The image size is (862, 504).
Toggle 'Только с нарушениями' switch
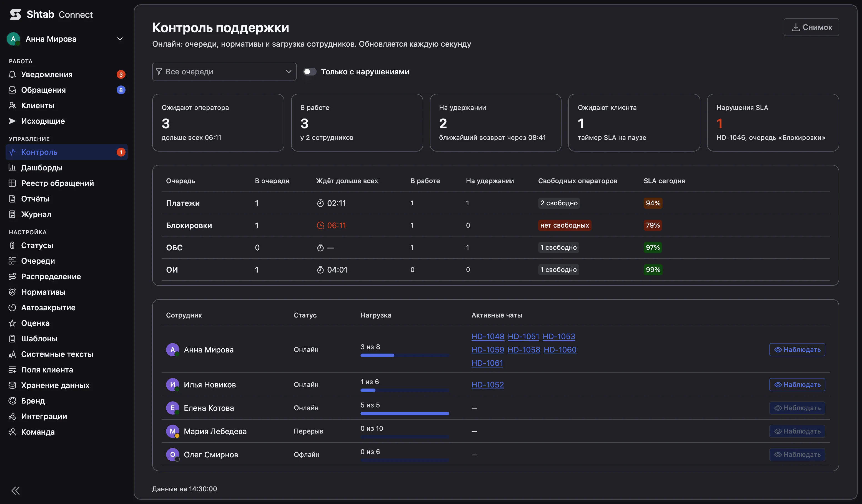click(x=310, y=71)
